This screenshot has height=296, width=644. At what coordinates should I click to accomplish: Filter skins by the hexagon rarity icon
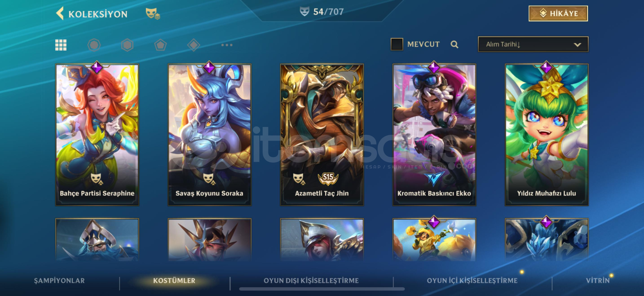click(127, 45)
